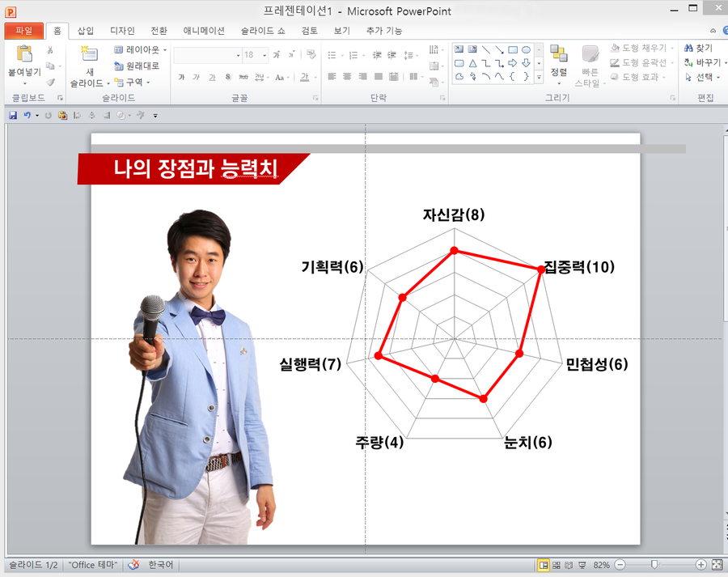Switch to Slide Sorter view in status bar
The height and width of the screenshot is (577, 728).
tap(557, 564)
